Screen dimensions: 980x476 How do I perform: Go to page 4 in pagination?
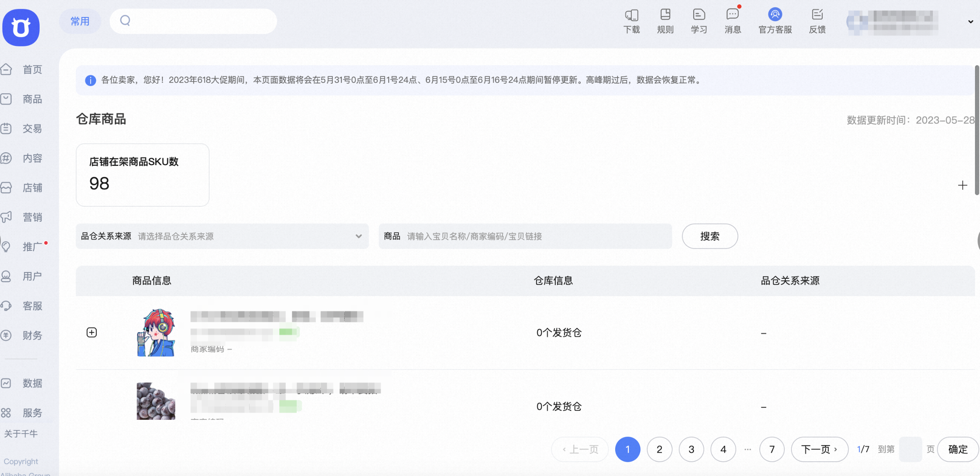click(x=723, y=449)
